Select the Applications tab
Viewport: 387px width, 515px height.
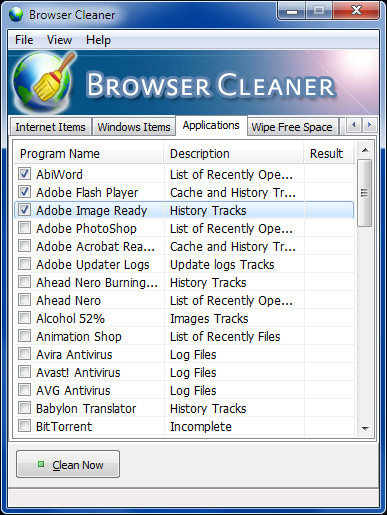(x=211, y=125)
